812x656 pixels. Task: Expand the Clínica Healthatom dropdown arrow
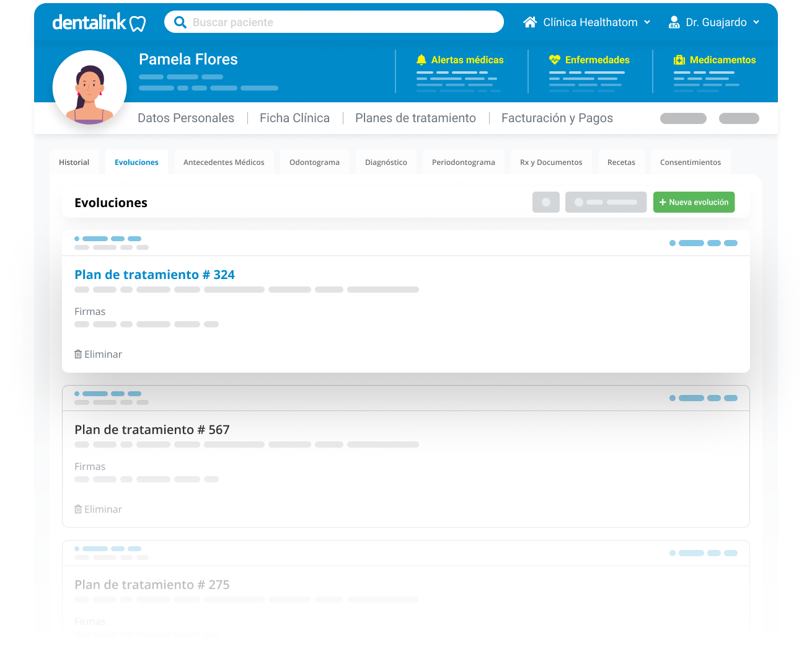(x=647, y=22)
